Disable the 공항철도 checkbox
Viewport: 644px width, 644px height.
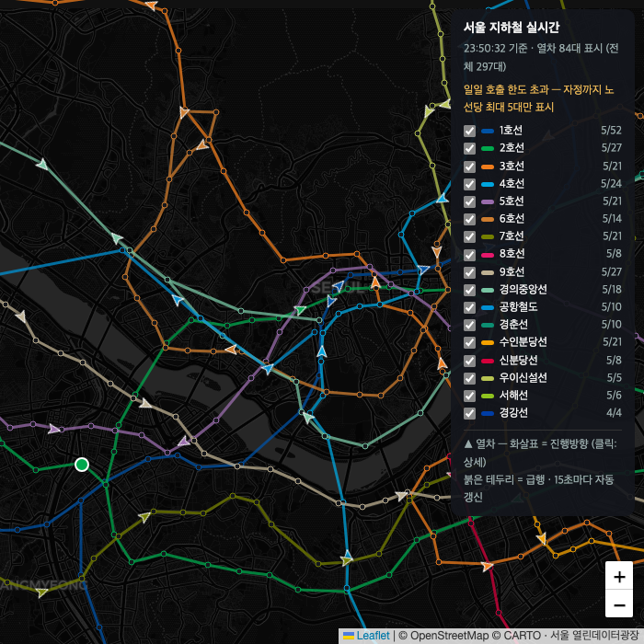click(x=469, y=307)
